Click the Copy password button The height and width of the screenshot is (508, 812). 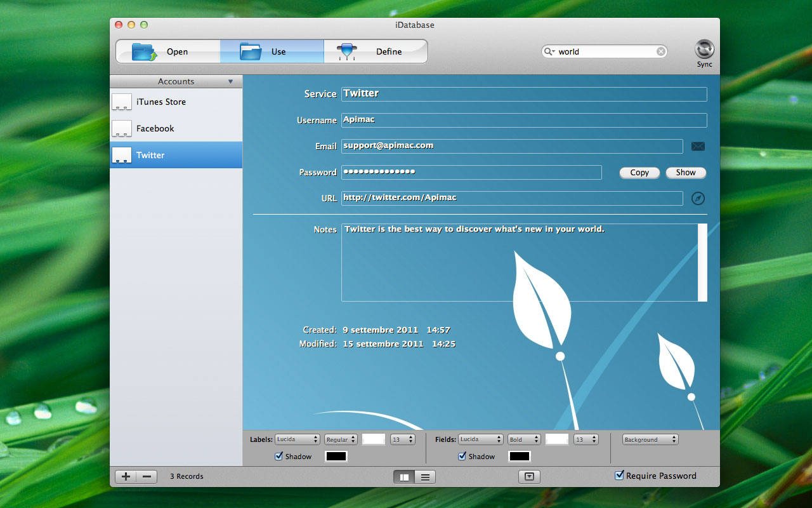[639, 173]
